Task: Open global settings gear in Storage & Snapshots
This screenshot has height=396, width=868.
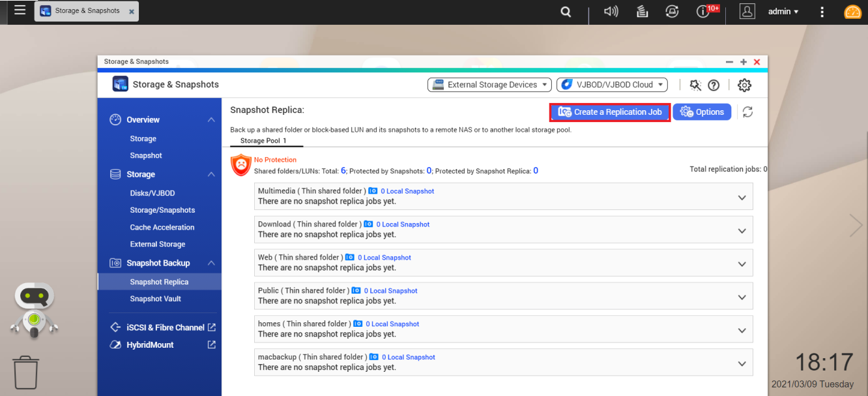Action: click(744, 85)
